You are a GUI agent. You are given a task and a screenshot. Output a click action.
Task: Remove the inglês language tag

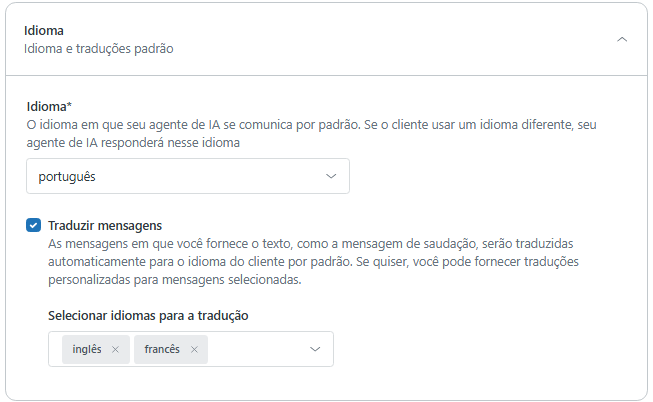tap(115, 350)
